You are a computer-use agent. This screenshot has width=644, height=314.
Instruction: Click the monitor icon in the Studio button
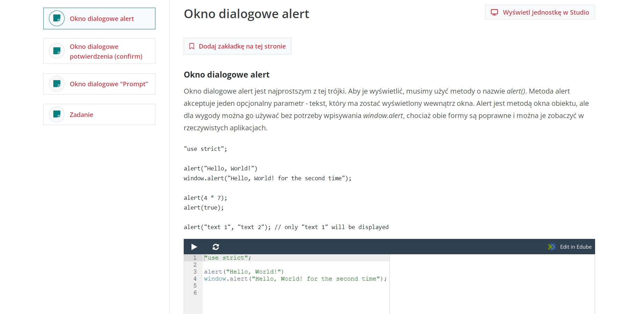pyautogui.click(x=494, y=13)
